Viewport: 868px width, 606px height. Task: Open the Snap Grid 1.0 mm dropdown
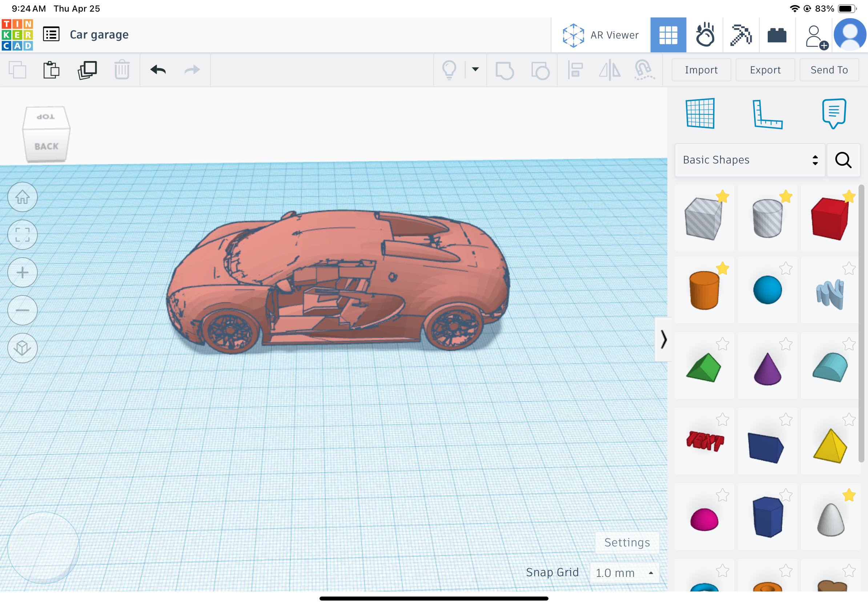coord(624,572)
